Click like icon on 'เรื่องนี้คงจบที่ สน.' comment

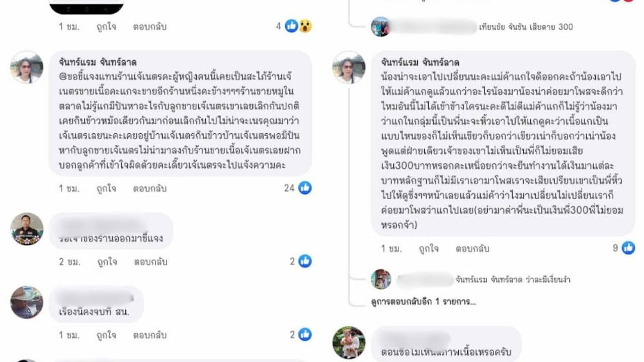coord(305,335)
